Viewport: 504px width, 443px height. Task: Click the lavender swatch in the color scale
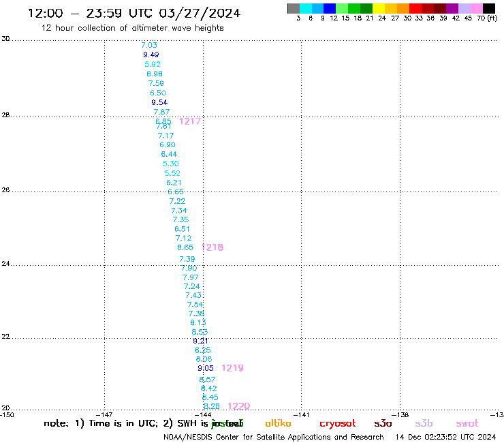point(464,8)
